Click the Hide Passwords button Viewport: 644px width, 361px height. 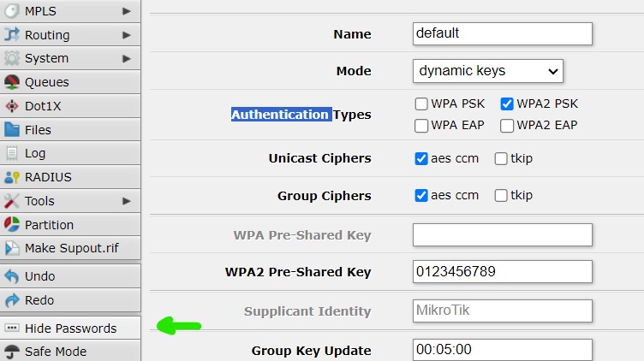click(70, 328)
